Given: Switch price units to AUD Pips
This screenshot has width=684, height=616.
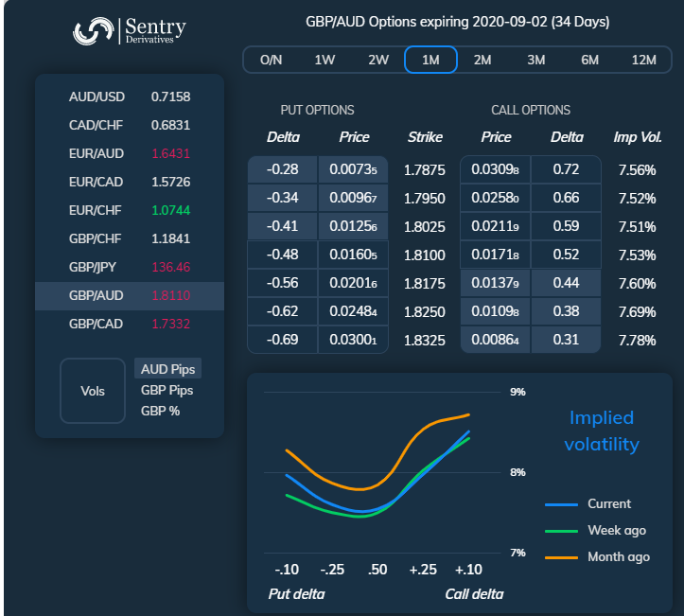Looking at the screenshot, I should pos(168,369).
